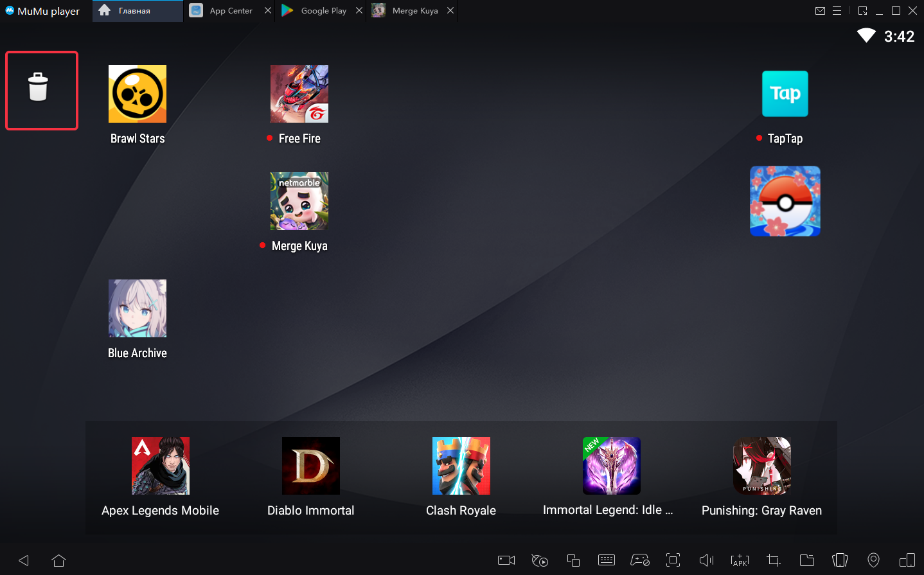Open the MuMu hamburger menu
The image size is (924, 575).
coord(837,11)
